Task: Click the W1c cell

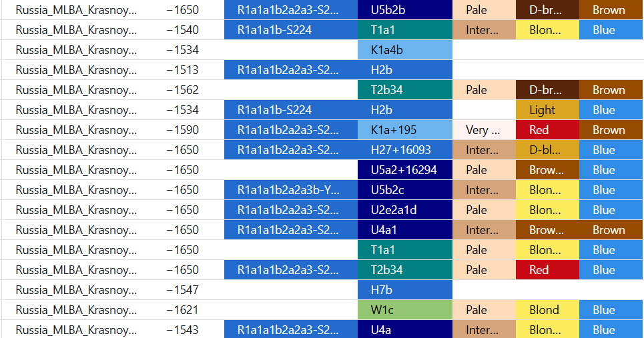Action: (405, 310)
